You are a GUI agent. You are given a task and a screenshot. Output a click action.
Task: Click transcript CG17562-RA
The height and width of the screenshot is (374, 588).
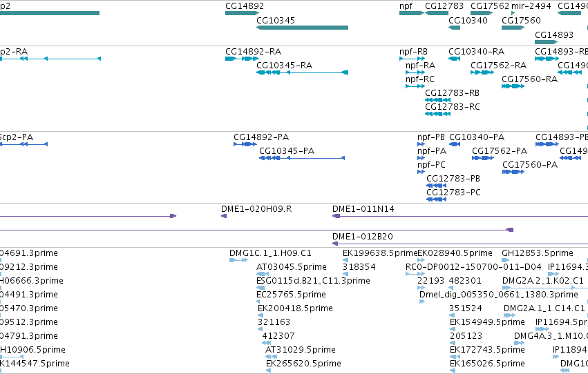pyautogui.click(x=482, y=72)
